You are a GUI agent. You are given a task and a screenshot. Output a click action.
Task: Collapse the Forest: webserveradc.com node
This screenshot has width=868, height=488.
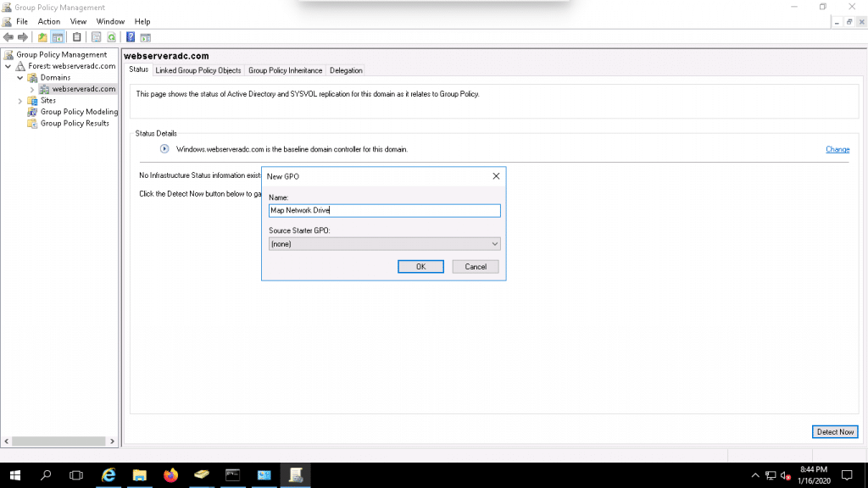click(x=8, y=66)
